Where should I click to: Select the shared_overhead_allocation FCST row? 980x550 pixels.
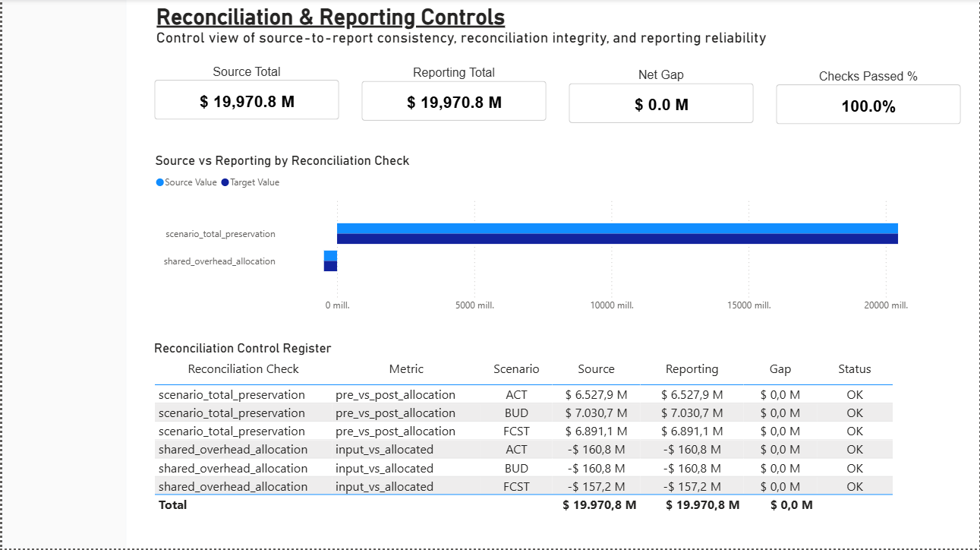455,486
